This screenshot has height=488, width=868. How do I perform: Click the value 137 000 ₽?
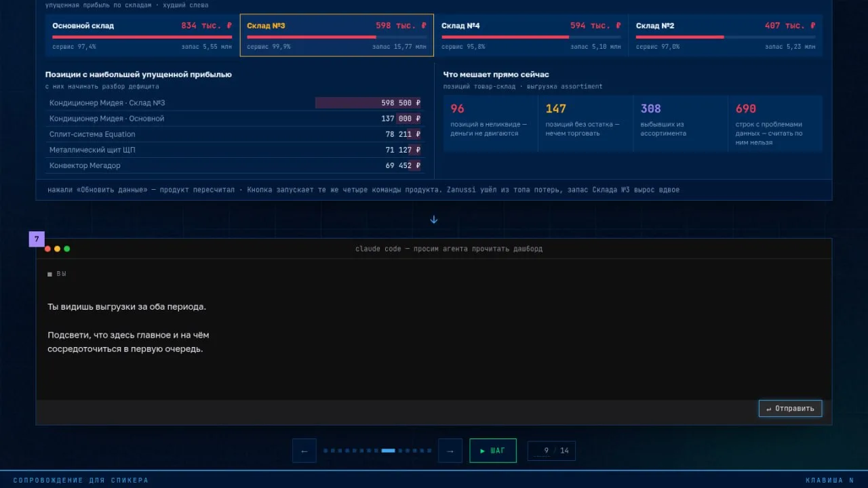point(401,119)
